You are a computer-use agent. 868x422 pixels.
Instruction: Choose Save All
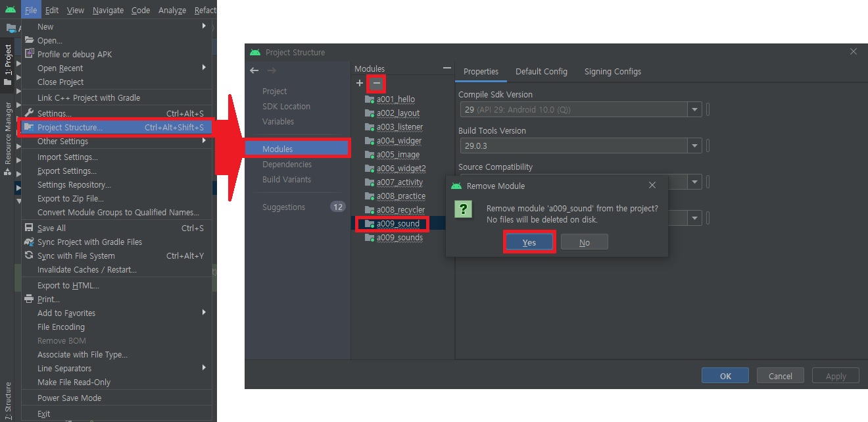pyautogui.click(x=116, y=228)
